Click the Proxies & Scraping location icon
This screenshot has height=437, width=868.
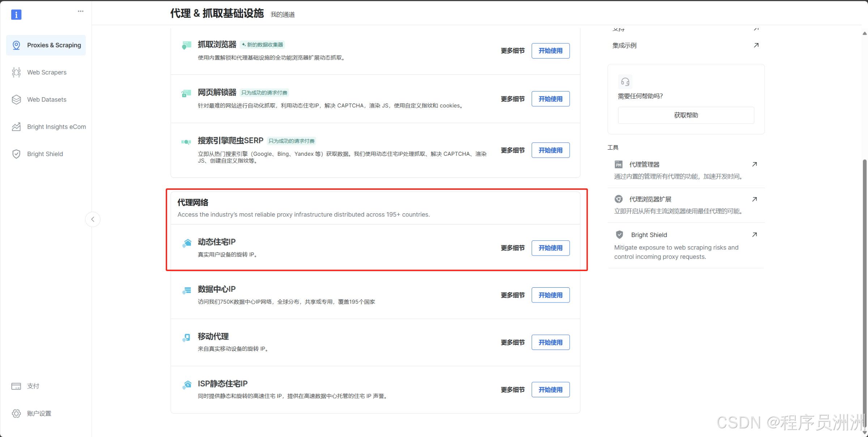pos(16,45)
